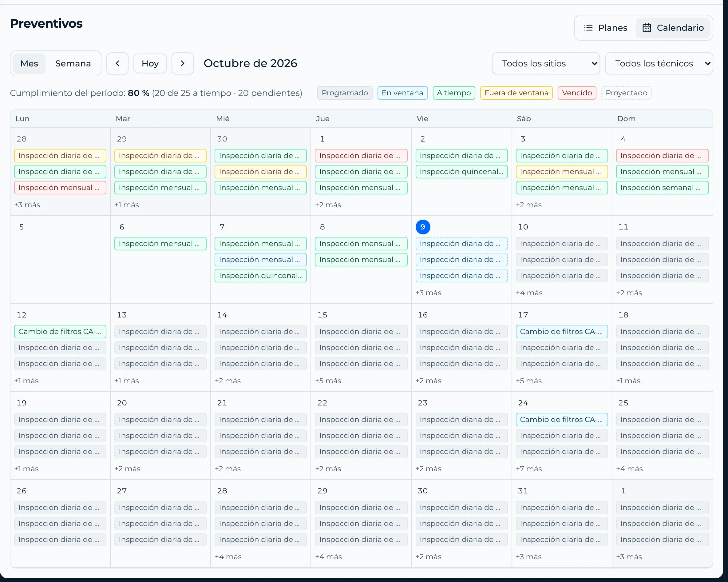Open red Inspección diaria event on October 4

662,155
